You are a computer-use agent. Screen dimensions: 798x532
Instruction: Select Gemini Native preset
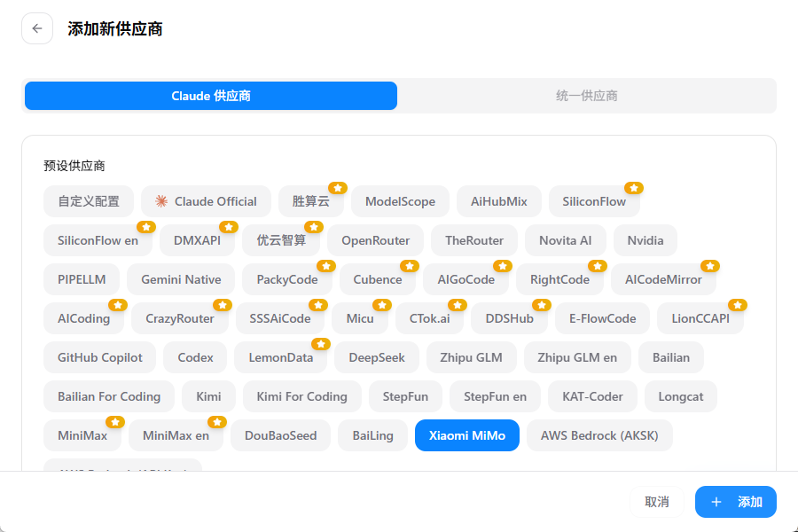pos(181,279)
